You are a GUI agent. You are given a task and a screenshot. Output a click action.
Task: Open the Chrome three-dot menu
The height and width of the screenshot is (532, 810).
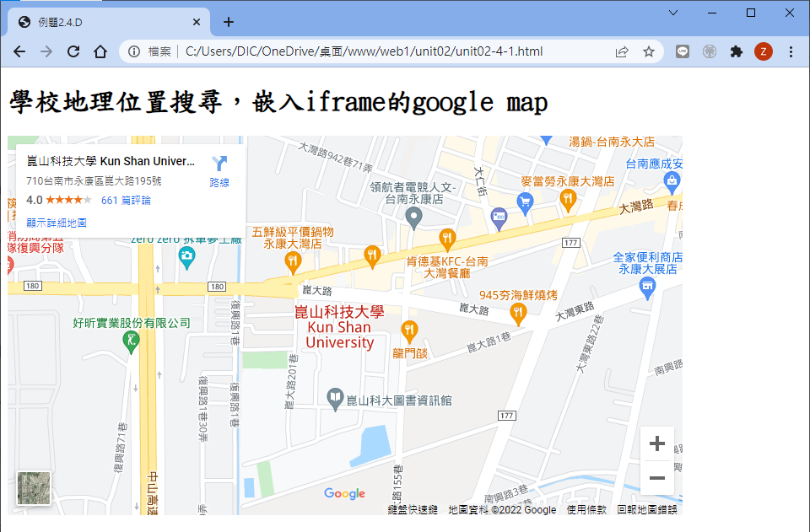pos(791,52)
